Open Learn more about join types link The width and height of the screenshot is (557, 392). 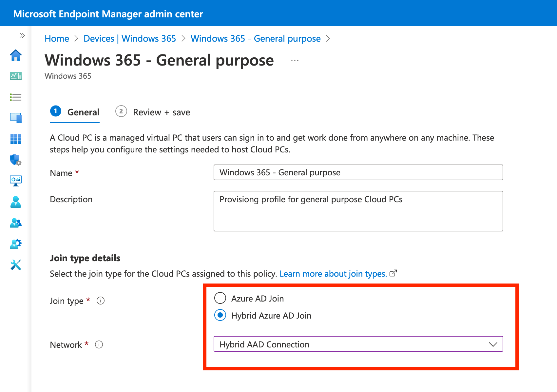point(333,274)
